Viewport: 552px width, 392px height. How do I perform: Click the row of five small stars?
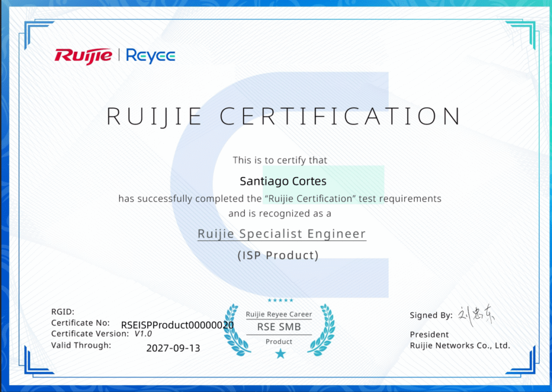(280, 300)
